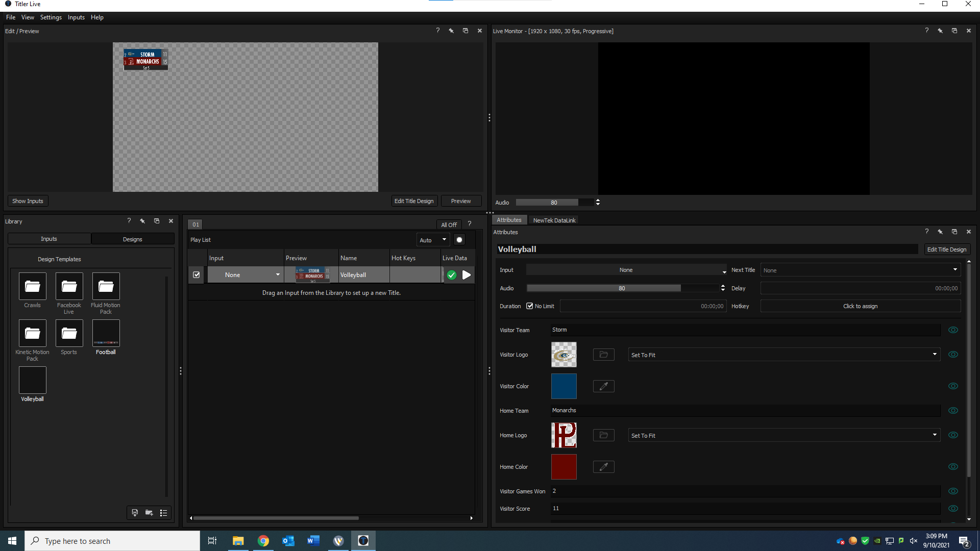Pick Home Color with eyedropper
This screenshot has width=980, height=551.
[603, 467]
